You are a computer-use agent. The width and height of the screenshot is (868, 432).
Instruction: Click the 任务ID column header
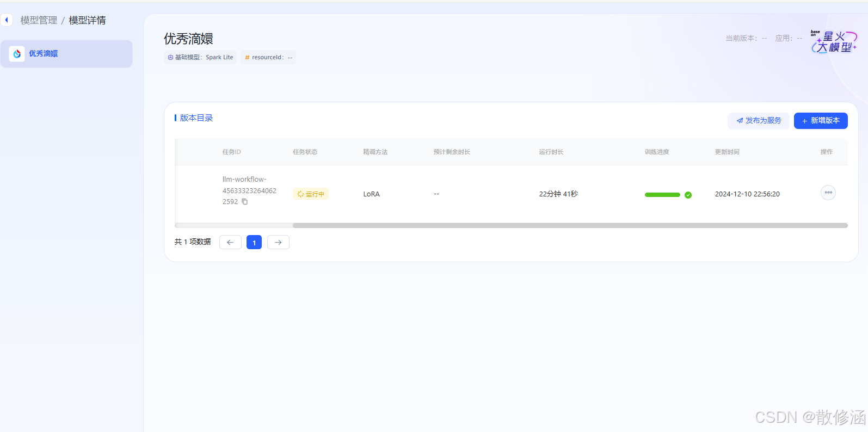(x=231, y=152)
